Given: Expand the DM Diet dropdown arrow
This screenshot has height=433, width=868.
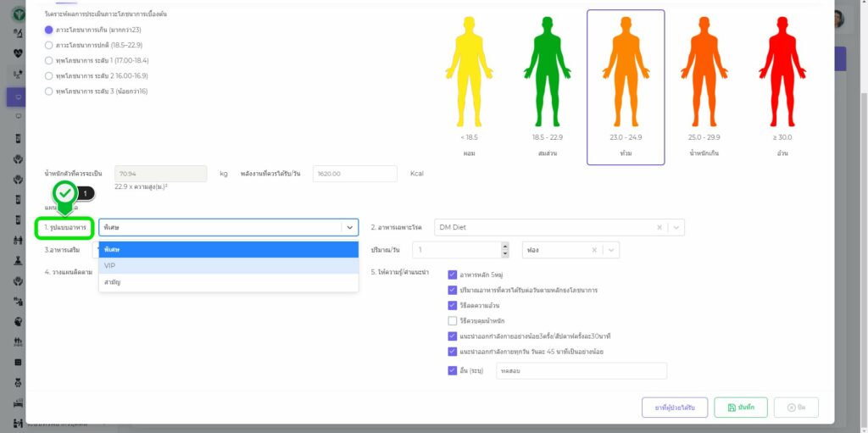Looking at the screenshot, I should pyautogui.click(x=675, y=227).
